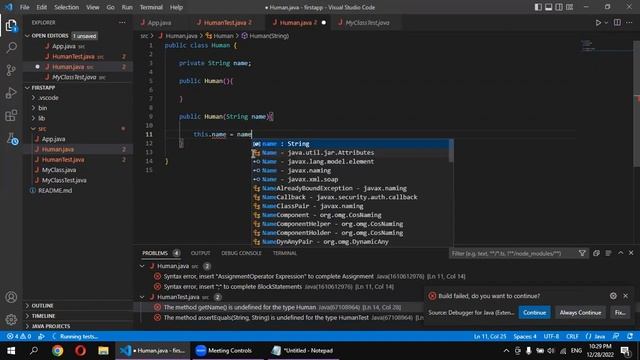Click the Problems filter funnel icon
Image resolution: width=640 pixels, height=360 pixels.
coord(582,253)
